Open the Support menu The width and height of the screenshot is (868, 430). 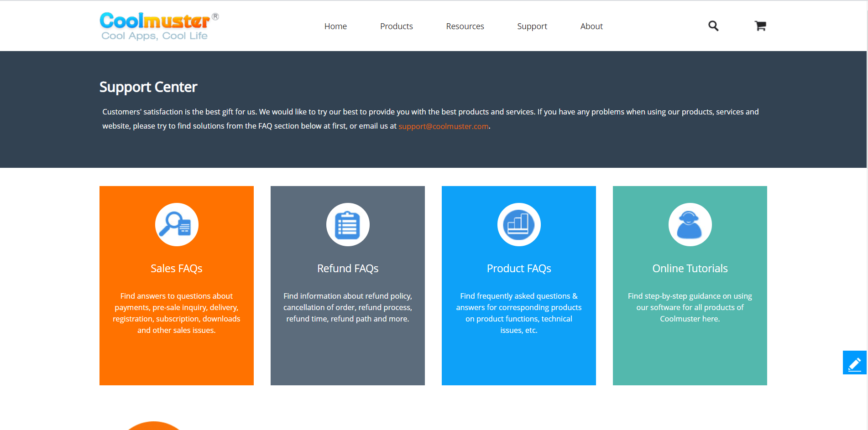532,26
